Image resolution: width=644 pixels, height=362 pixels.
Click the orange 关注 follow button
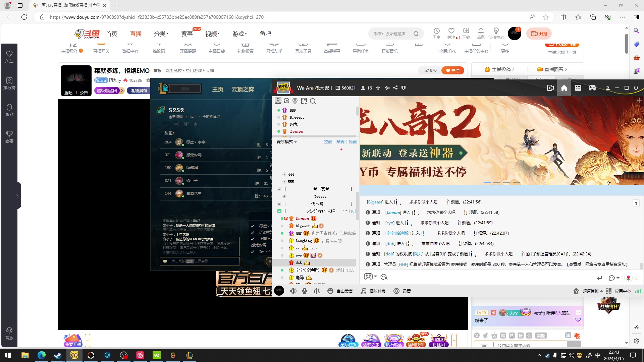pos(452,70)
